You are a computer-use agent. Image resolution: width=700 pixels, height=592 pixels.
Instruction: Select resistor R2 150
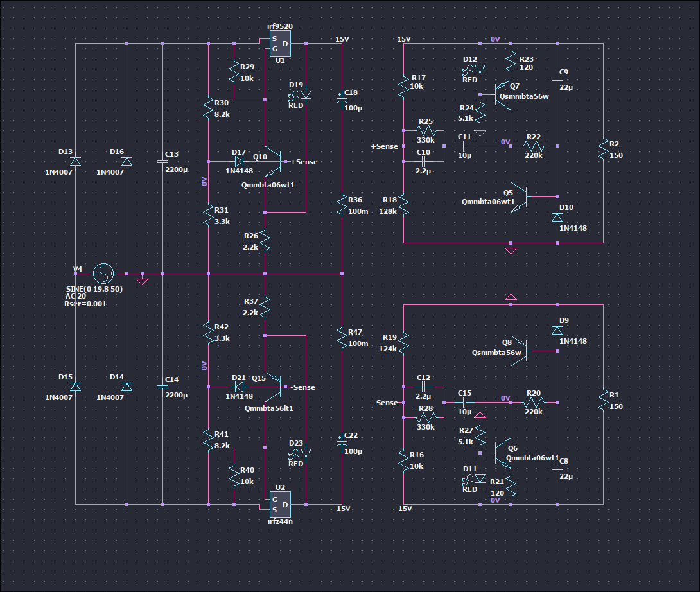pos(603,149)
